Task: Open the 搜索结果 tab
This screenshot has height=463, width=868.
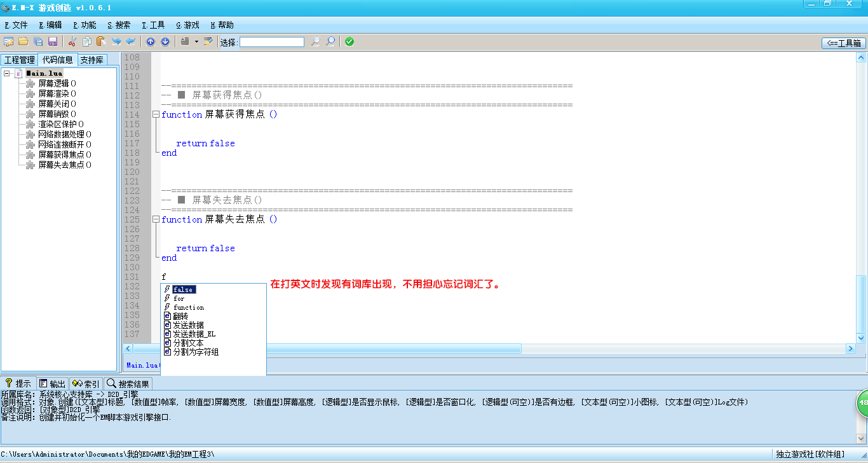Action: 128,384
